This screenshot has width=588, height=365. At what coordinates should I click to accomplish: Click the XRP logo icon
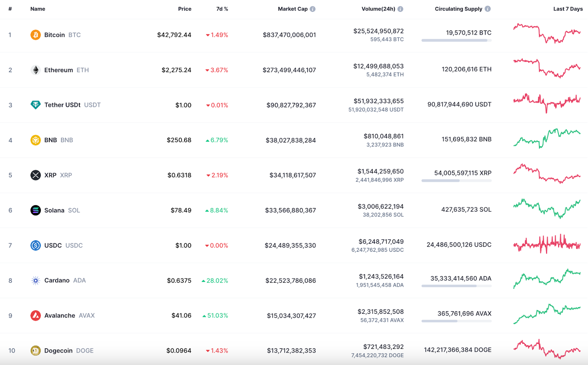click(36, 175)
